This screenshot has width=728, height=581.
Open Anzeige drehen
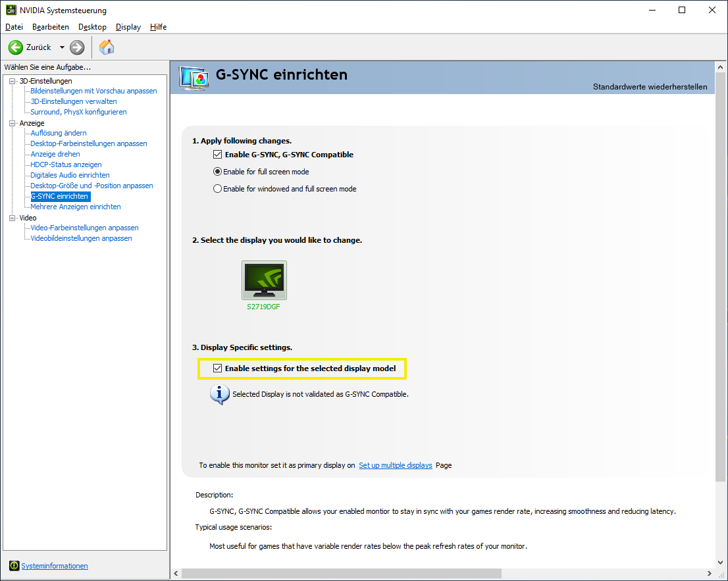coord(55,155)
